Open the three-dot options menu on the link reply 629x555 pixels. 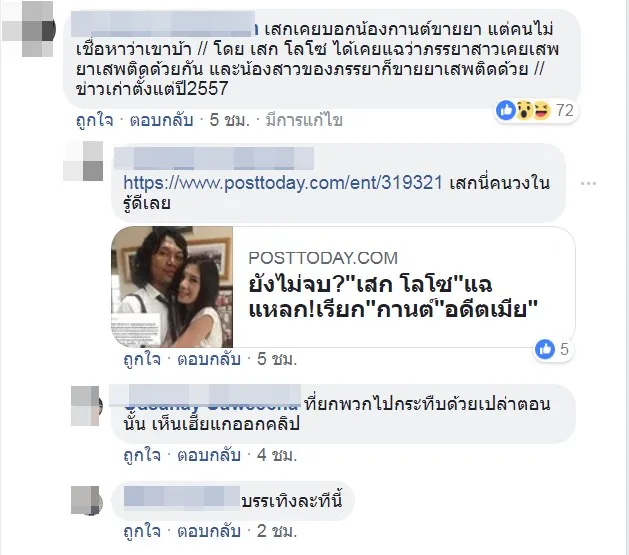coord(588,183)
